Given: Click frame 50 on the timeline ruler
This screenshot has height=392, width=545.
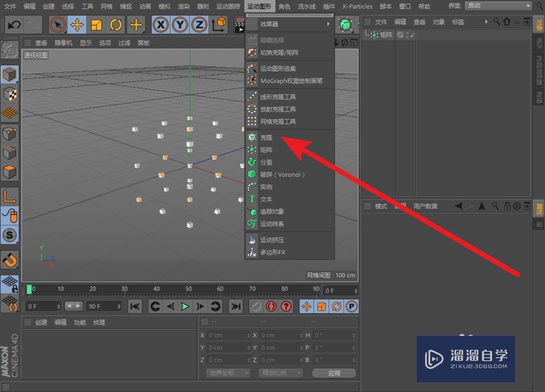Looking at the screenshot, I should [189, 289].
